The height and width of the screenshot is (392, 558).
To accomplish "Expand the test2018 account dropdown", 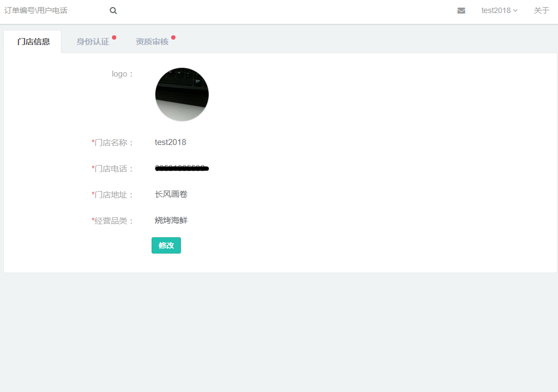I will tap(499, 11).
